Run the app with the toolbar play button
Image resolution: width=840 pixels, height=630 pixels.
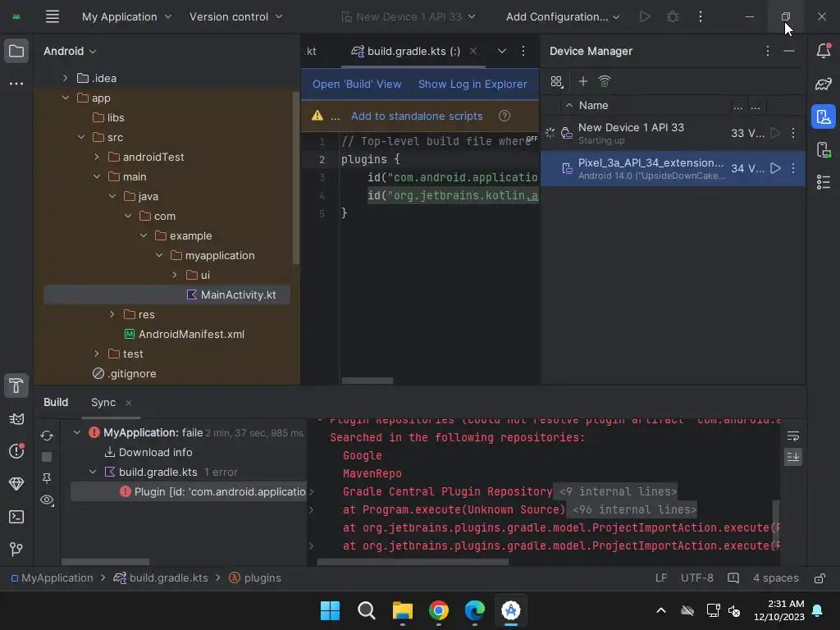(x=645, y=16)
